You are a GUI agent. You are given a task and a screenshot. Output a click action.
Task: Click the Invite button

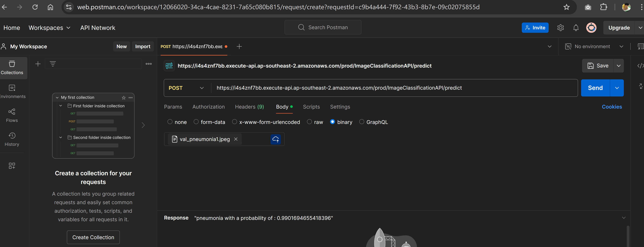coord(535,28)
